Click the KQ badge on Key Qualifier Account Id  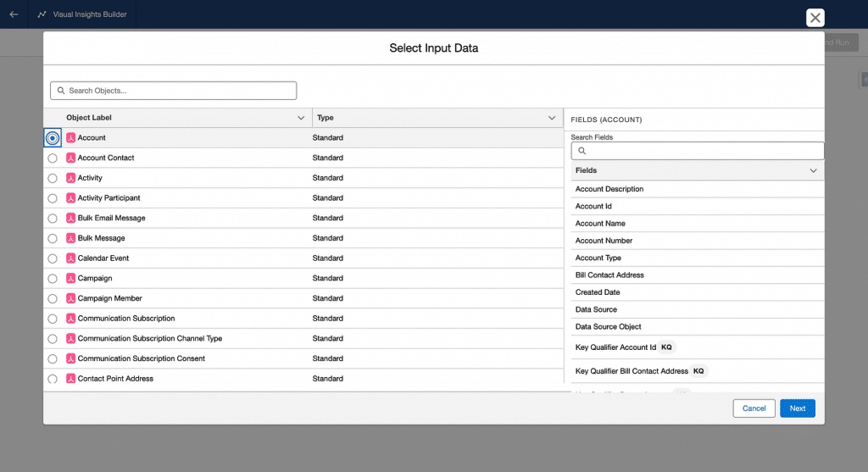click(666, 347)
